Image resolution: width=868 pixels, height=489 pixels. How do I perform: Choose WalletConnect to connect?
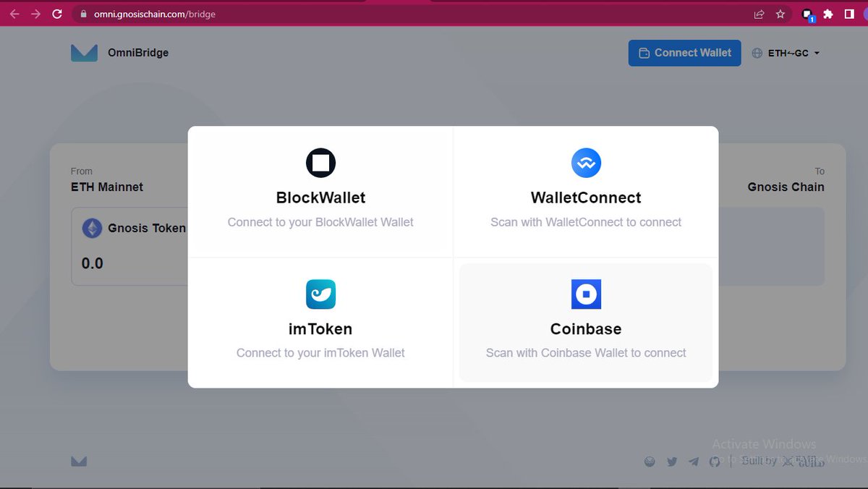point(586,192)
